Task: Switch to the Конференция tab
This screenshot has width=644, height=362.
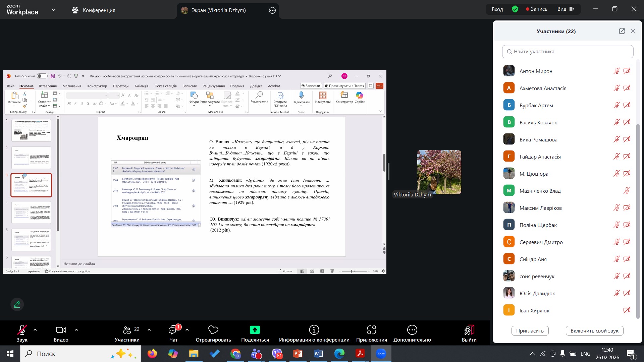Action: (x=94, y=10)
